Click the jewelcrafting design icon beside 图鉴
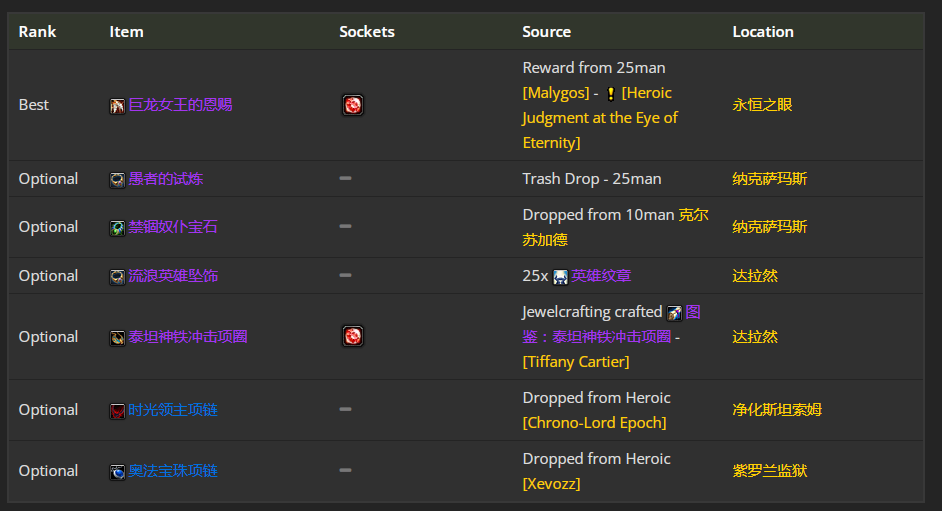Screen dimensions: 942x511 pos(674,313)
